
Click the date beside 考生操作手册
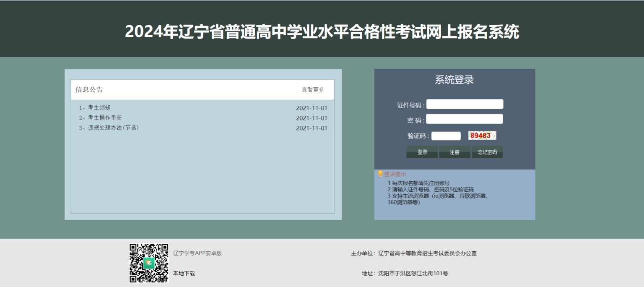(x=312, y=118)
